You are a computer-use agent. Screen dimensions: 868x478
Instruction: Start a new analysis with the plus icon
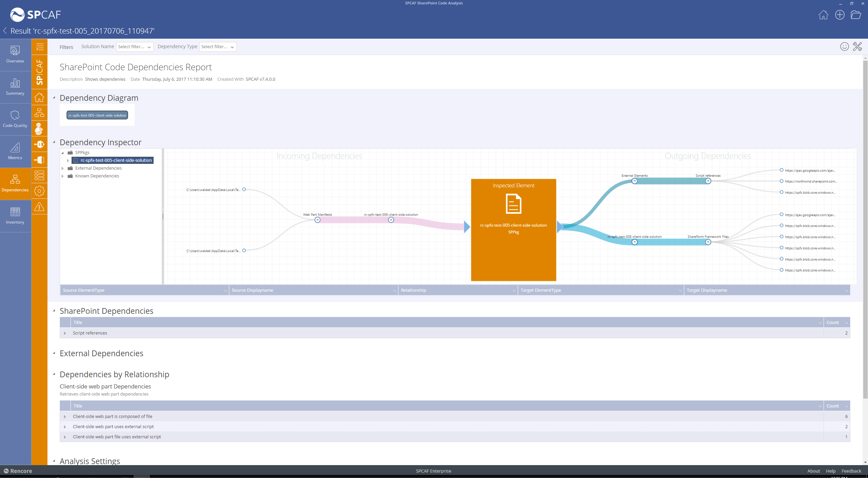click(x=840, y=15)
